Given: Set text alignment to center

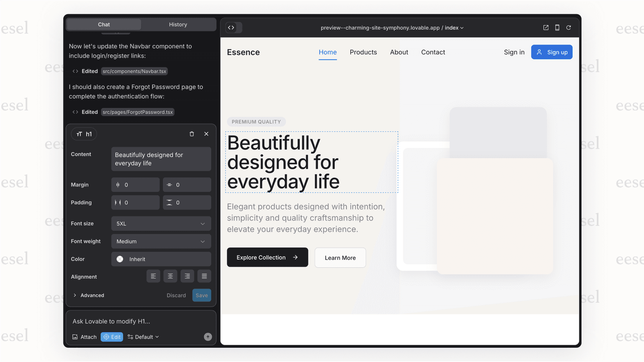Looking at the screenshot, I should pyautogui.click(x=170, y=276).
